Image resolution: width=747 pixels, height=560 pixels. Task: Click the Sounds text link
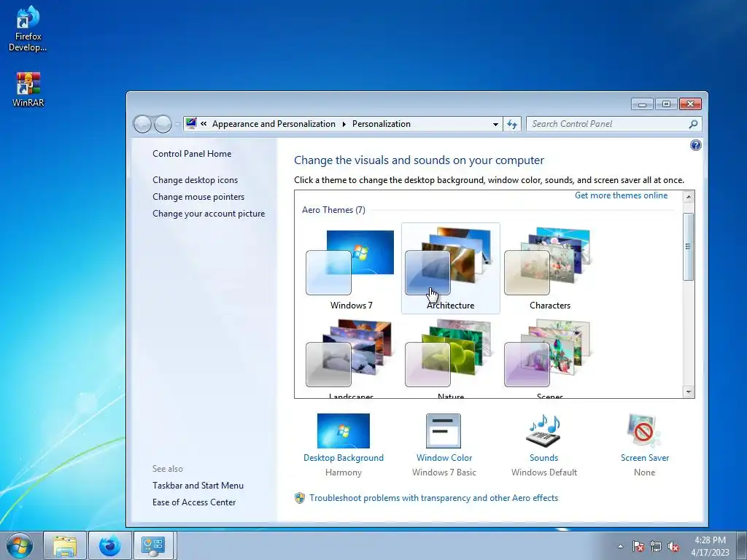544,458
